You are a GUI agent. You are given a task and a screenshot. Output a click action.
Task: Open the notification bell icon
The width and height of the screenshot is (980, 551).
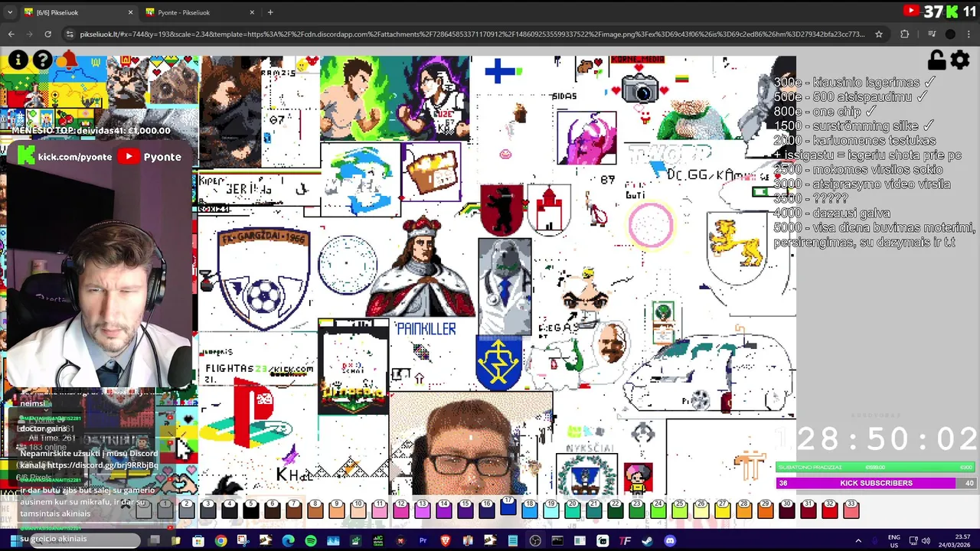point(69,60)
